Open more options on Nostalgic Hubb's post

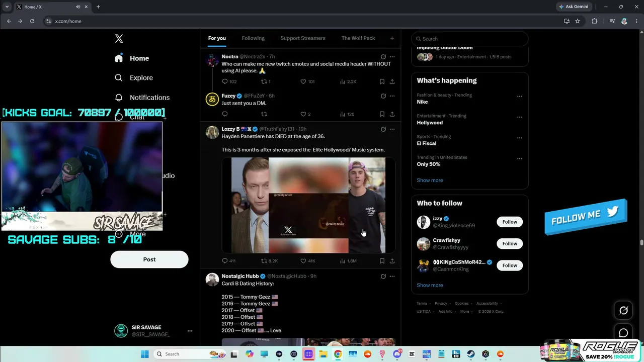pos(392,276)
